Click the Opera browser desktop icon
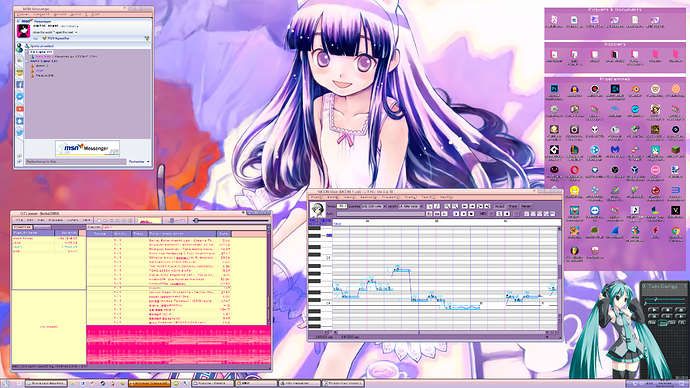This screenshot has height=388, width=690. coord(574,170)
